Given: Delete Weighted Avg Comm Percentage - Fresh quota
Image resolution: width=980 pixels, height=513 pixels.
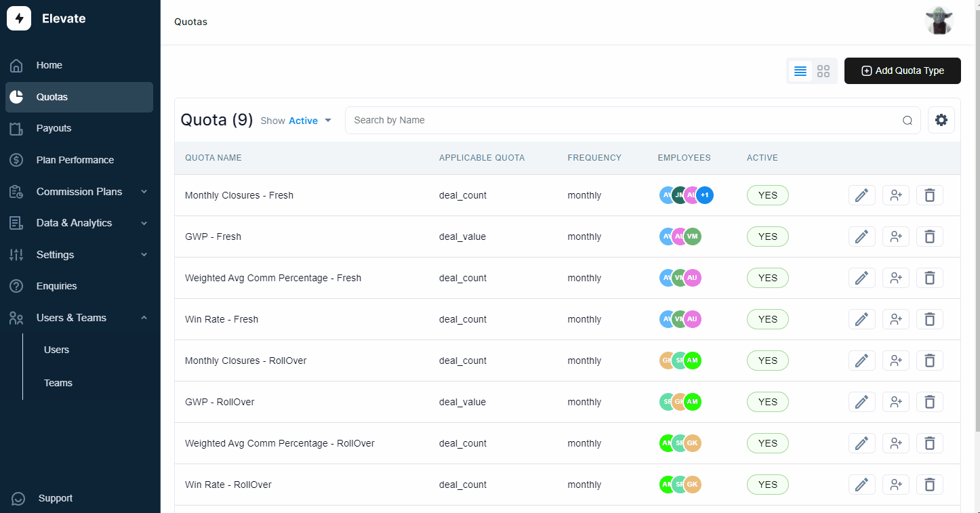Looking at the screenshot, I should pyautogui.click(x=930, y=278).
